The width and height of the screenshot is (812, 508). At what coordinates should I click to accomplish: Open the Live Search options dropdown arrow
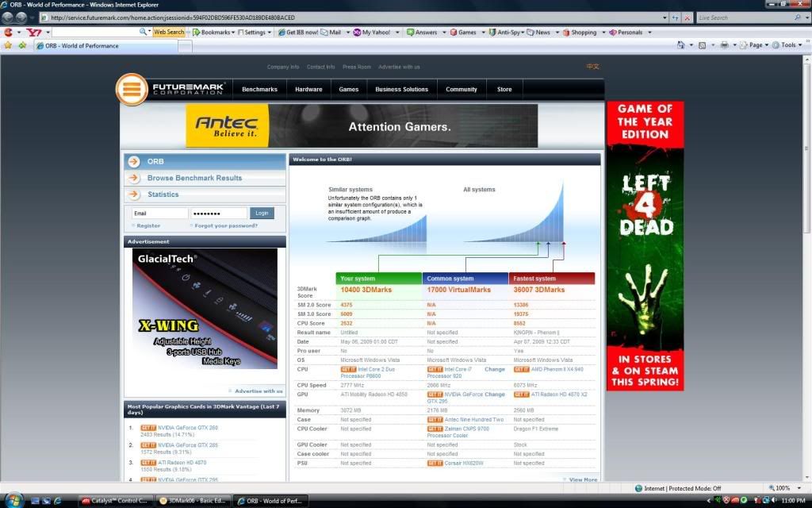point(806,17)
